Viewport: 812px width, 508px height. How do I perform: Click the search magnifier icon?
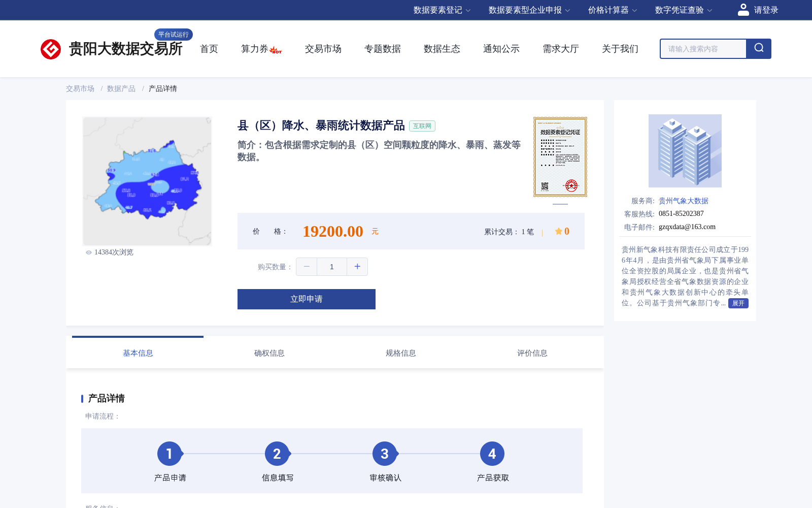tap(759, 48)
